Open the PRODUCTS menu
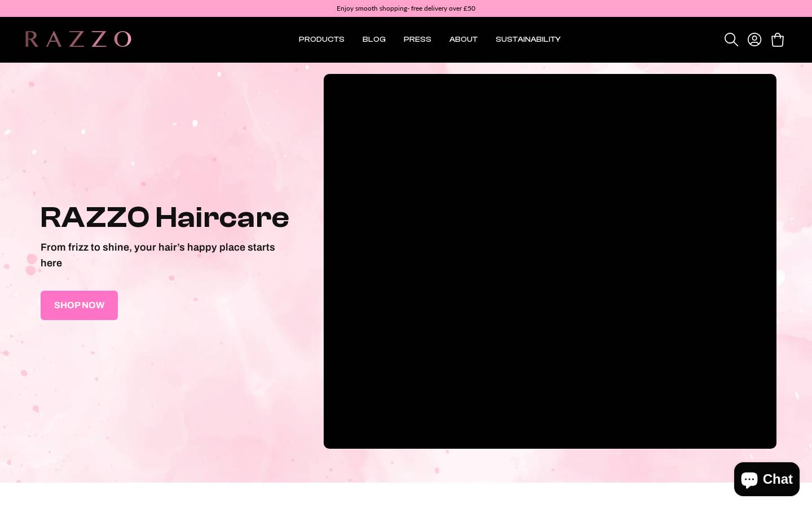Image resolution: width=812 pixels, height=508 pixels. tap(321, 40)
